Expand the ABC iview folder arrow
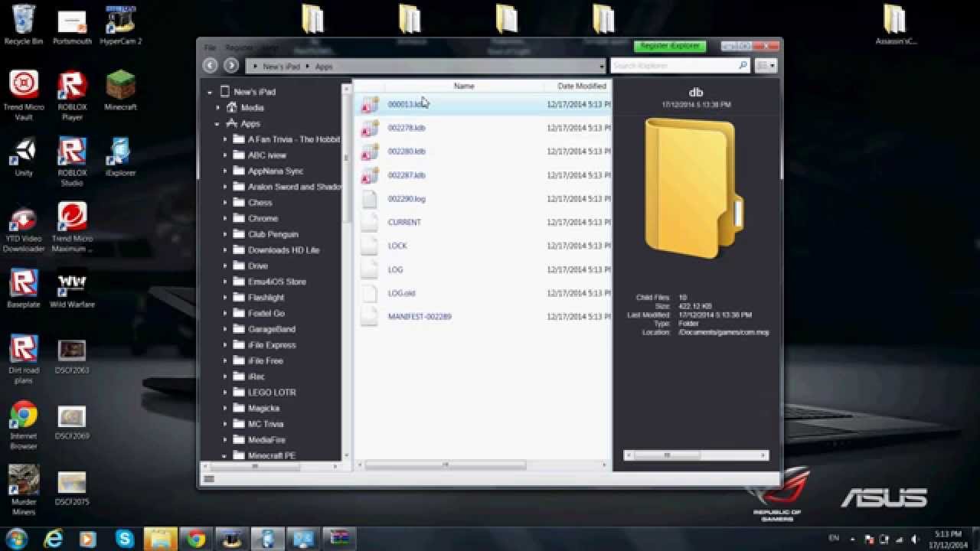Viewport: 980px width, 551px height. [x=225, y=155]
